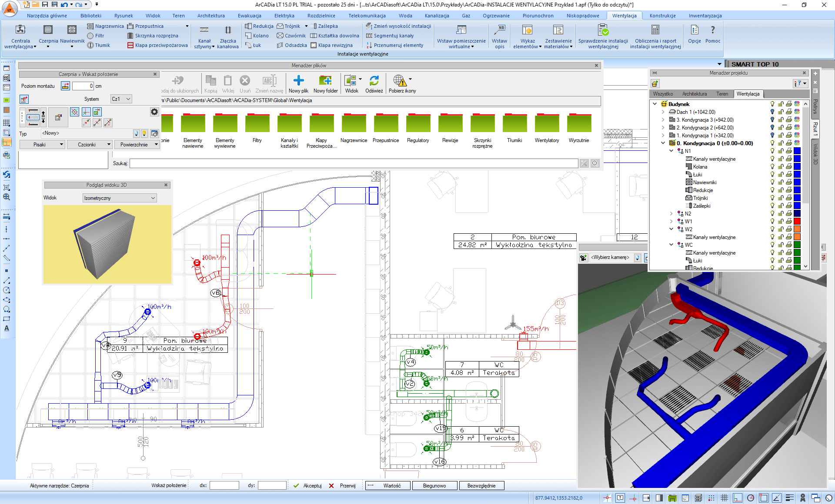Viewport: 835px width, 504px height.
Task: Insert a Zaślepka fitting
Action: click(x=324, y=26)
